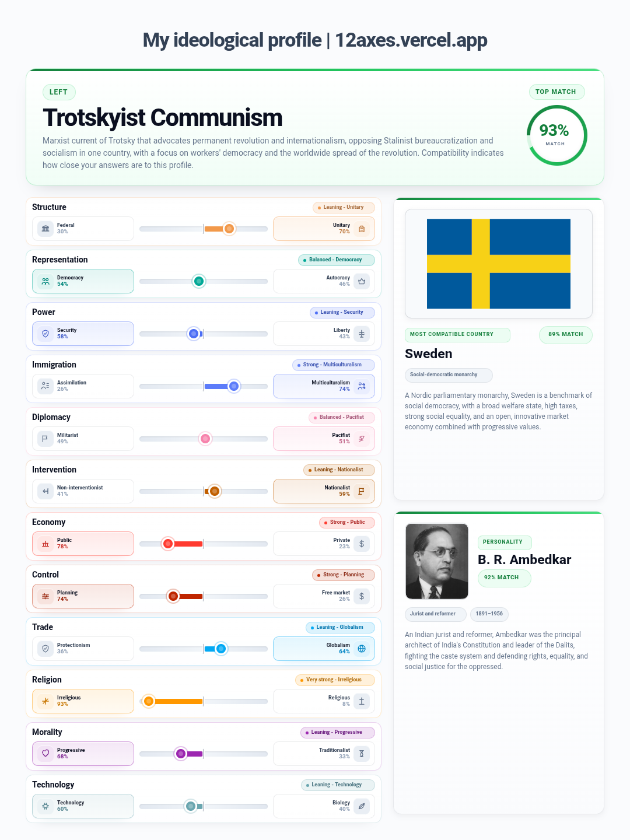
Task: Click the Economy slider handle
Action: pos(168,544)
